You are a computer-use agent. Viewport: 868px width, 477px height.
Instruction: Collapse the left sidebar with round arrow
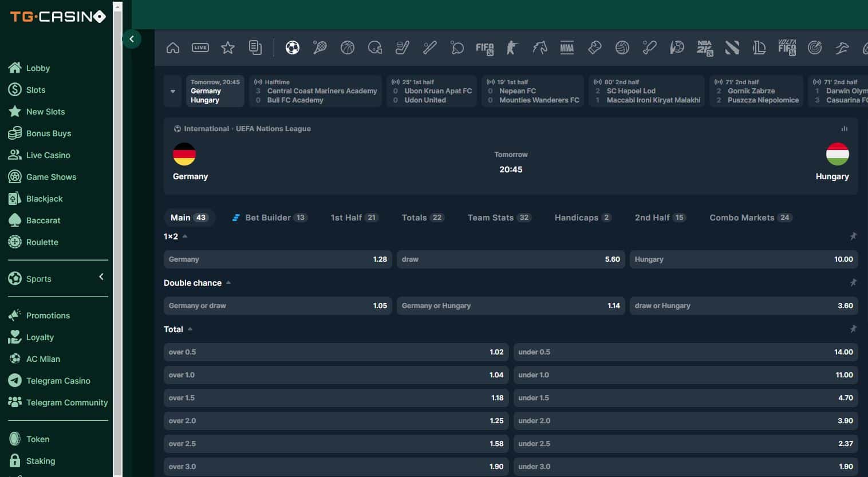(132, 39)
